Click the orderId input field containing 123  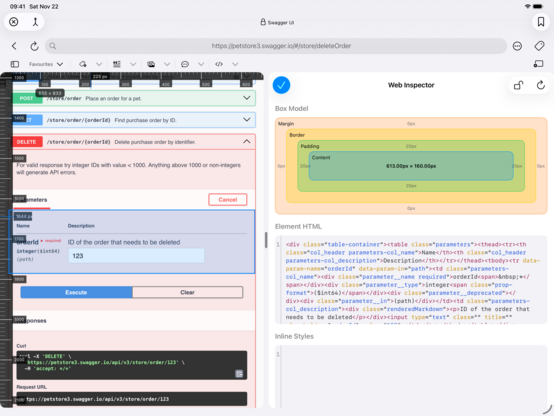pyautogui.click(x=136, y=256)
